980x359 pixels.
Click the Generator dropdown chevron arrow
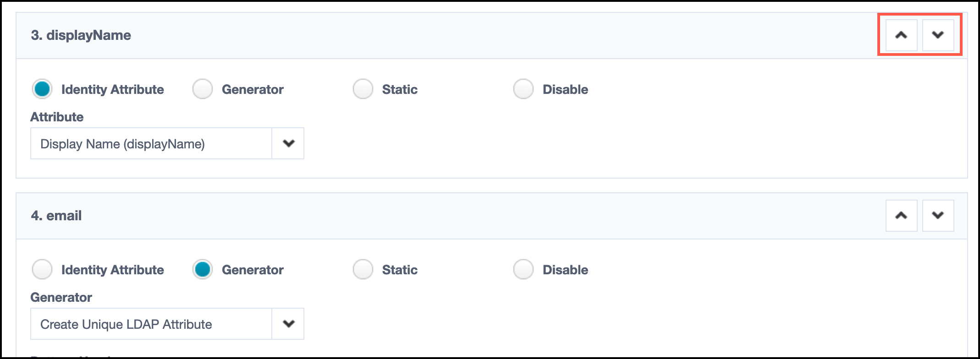point(288,324)
